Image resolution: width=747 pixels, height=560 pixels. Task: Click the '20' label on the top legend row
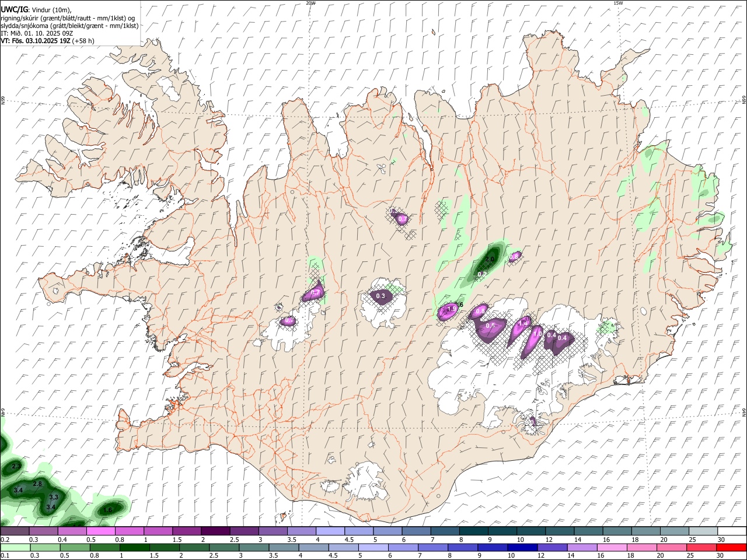tap(664, 540)
